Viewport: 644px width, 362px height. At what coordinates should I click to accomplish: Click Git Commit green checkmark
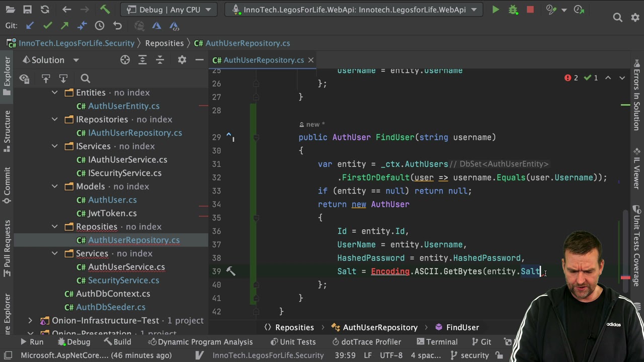pos(47,26)
